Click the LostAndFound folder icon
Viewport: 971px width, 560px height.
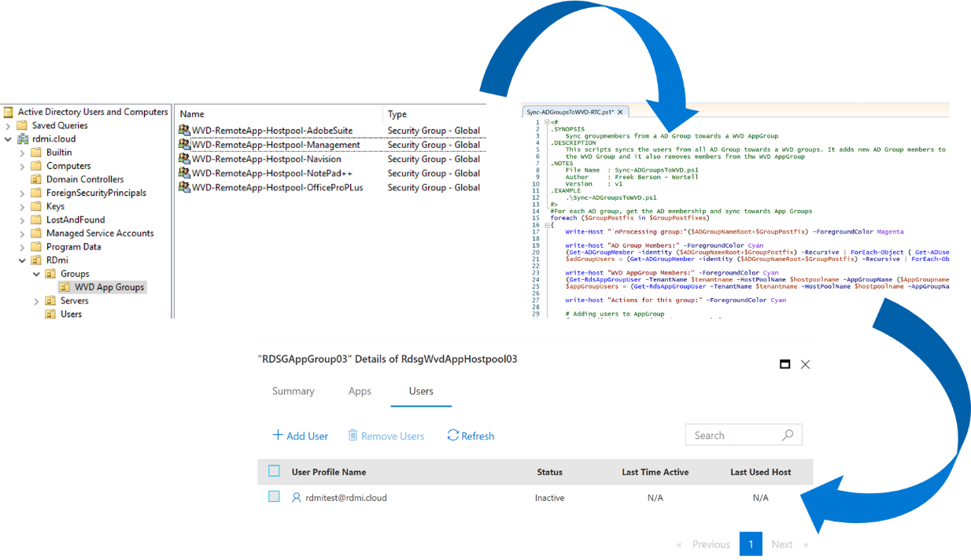coord(36,219)
